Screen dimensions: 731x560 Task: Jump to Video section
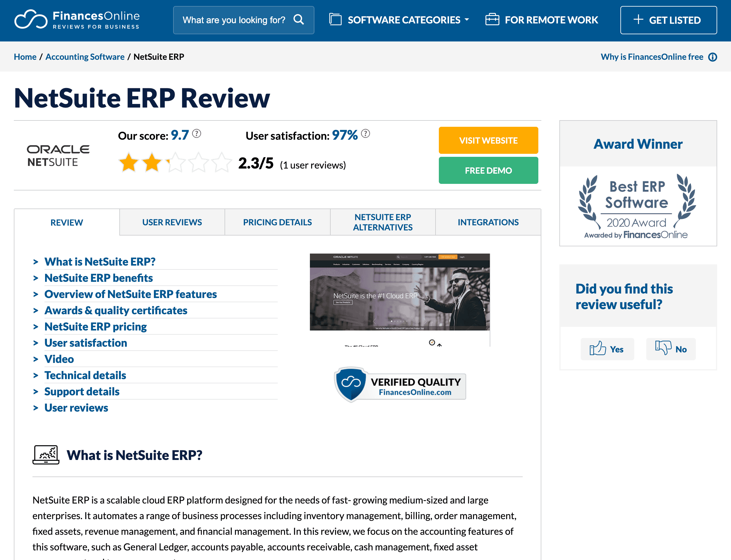point(59,359)
